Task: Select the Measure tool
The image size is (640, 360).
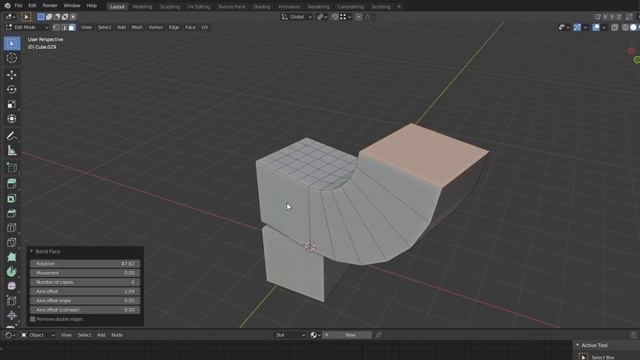Action: 12,150
